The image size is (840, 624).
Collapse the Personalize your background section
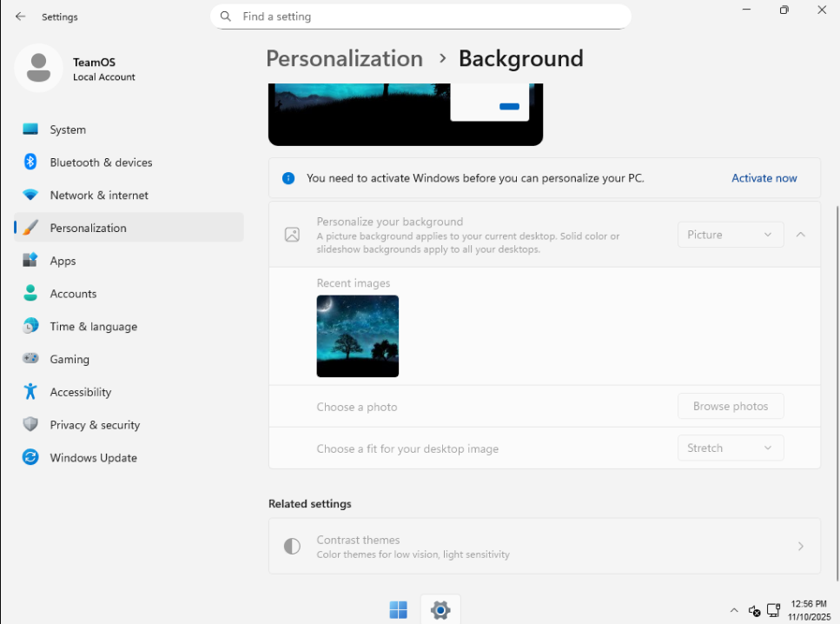click(800, 235)
